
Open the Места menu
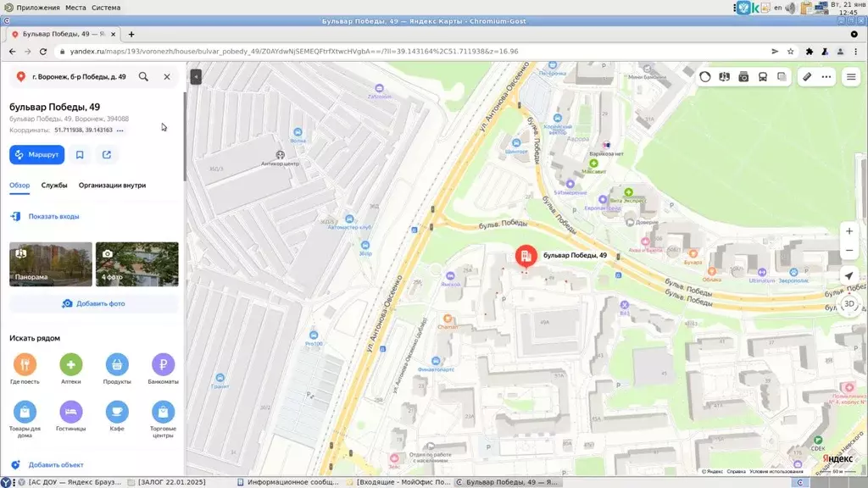[x=75, y=8]
